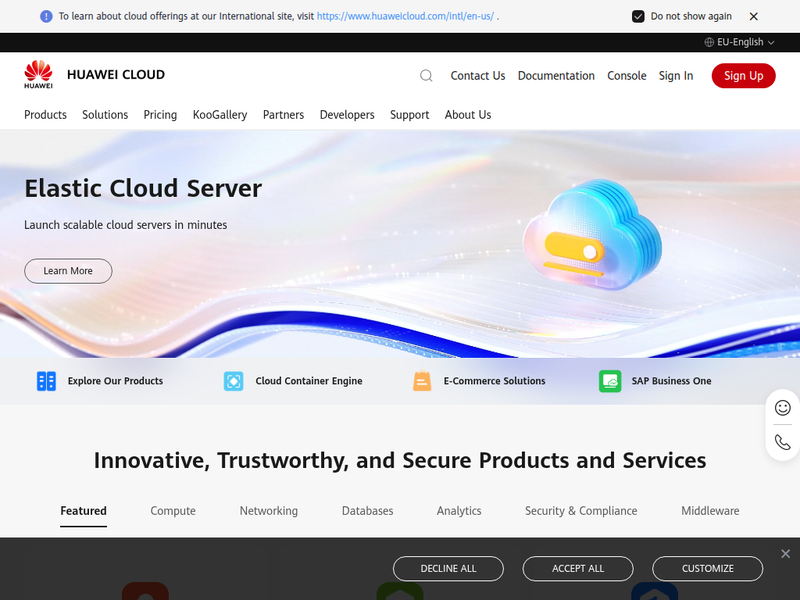Close the cookie consent banner

[785, 554]
